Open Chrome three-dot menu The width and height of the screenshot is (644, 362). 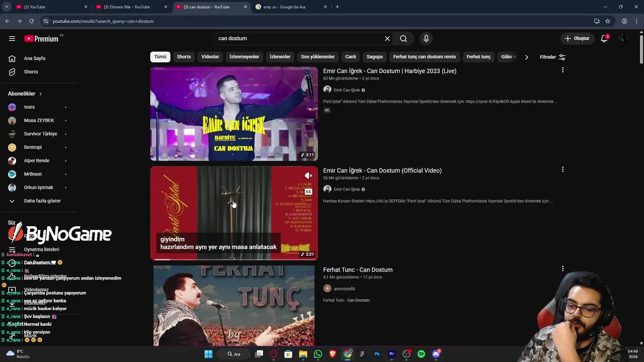(636, 21)
